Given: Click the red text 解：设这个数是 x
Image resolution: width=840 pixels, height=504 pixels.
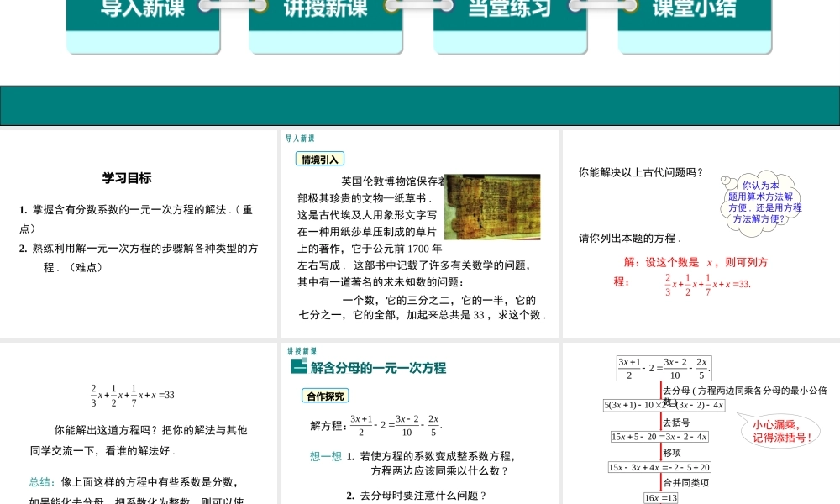Looking at the screenshot, I should pos(669,262).
